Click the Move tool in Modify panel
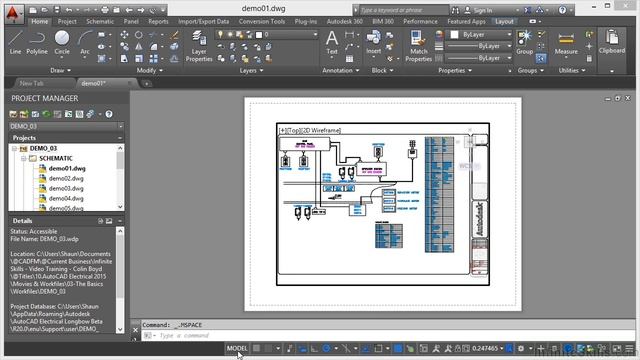This screenshot has width=640, height=360. (124, 35)
